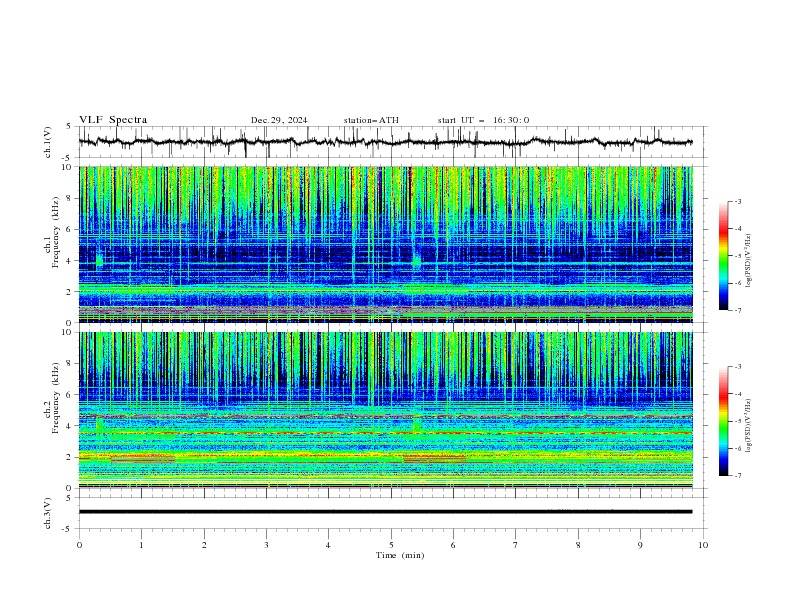The width and height of the screenshot is (792, 612).
Task: Click the '-6' value on lower colorbar
Action: (738, 448)
